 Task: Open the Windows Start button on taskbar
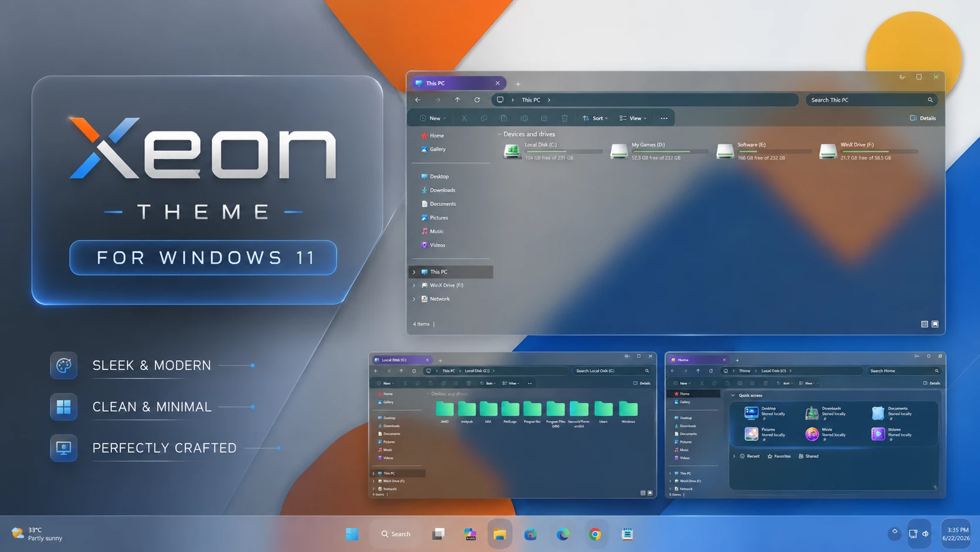tap(352, 534)
